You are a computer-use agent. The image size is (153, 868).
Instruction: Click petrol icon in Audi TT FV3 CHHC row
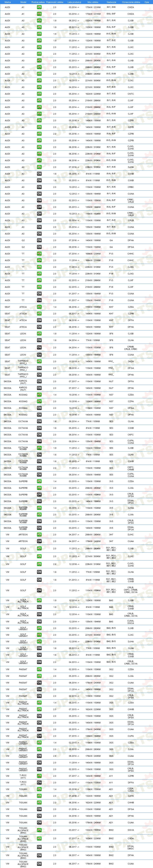[x=39, y=254]
